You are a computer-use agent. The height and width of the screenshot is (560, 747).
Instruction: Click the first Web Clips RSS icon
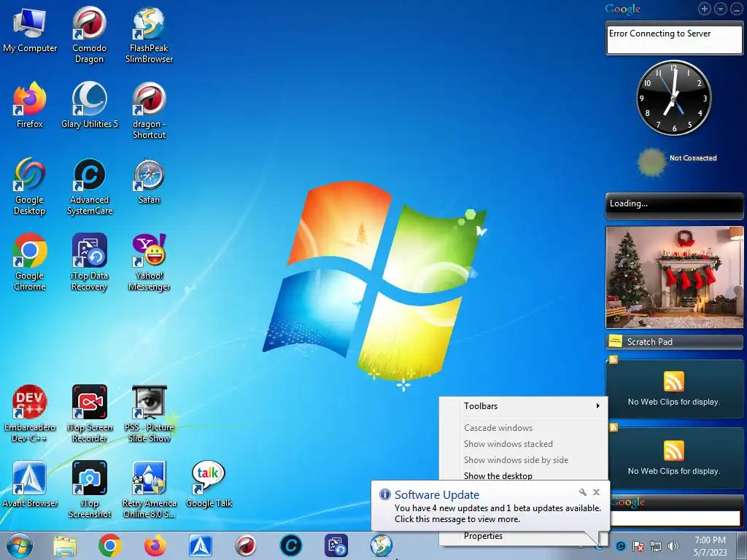673,381
